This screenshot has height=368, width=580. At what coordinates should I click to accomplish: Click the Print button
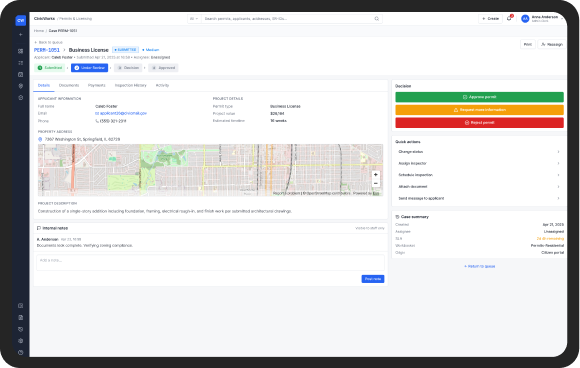(x=528, y=44)
